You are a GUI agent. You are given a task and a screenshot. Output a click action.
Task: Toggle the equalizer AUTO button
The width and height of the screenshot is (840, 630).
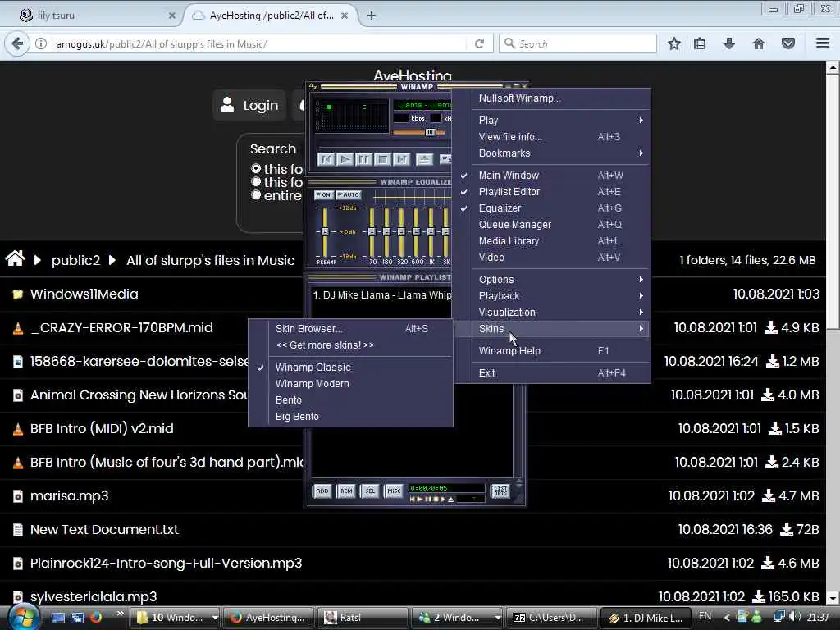click(x=348, y=195)
